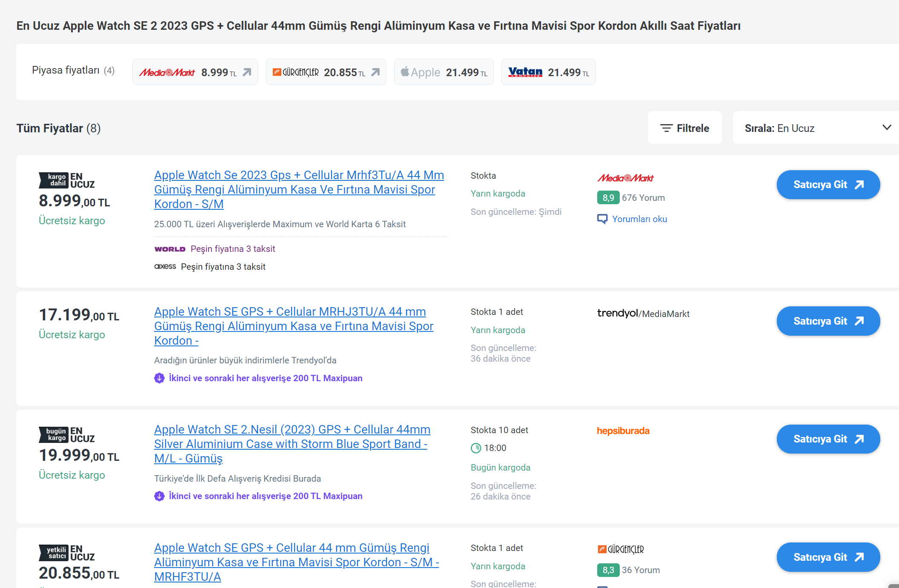Click the hepsiburada seller logo

click(623, 431)
